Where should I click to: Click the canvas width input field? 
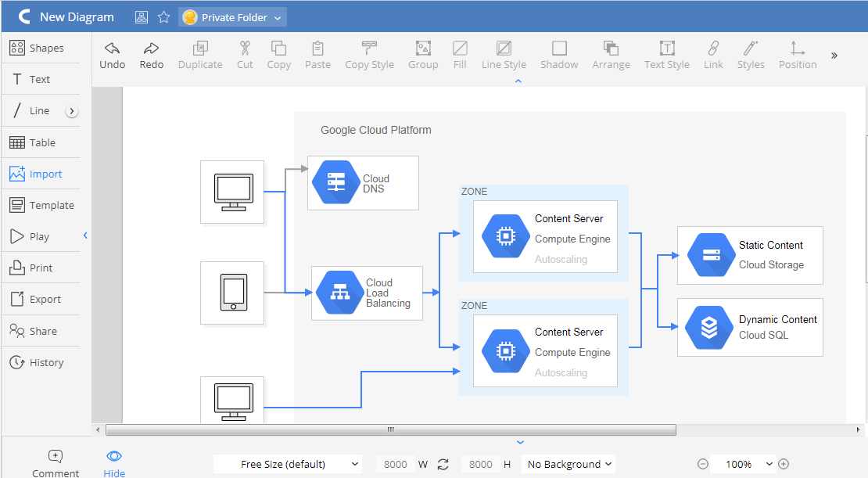coord(395,464)
